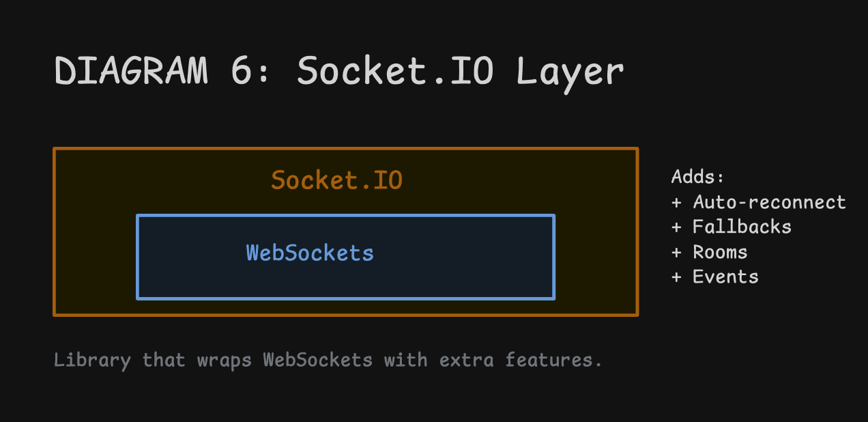Click the Rooms feature text
The width and height of the screenshot is (868, 422).
(x=720, y=252)
